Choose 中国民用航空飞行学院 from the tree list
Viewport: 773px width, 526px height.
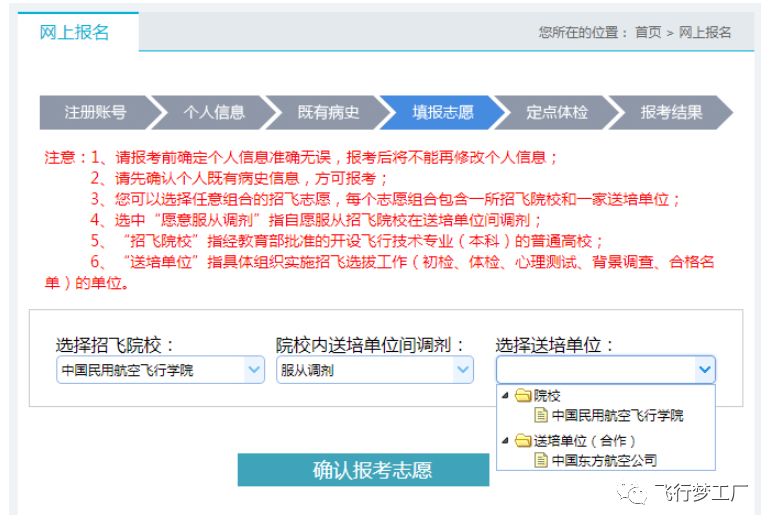[x=617, y=416]
